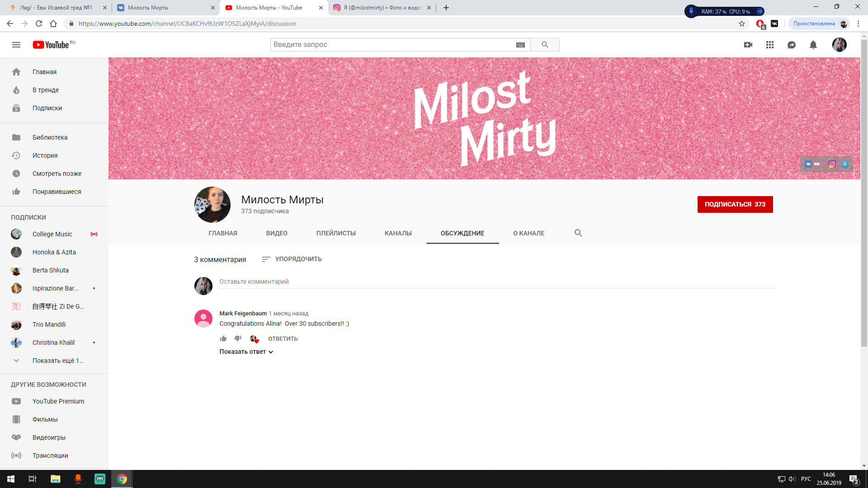Dislike Mark Feigenbaum's comment
Image resolution: width=868 pixels, height=488 pixels.
tap(238, 338)
